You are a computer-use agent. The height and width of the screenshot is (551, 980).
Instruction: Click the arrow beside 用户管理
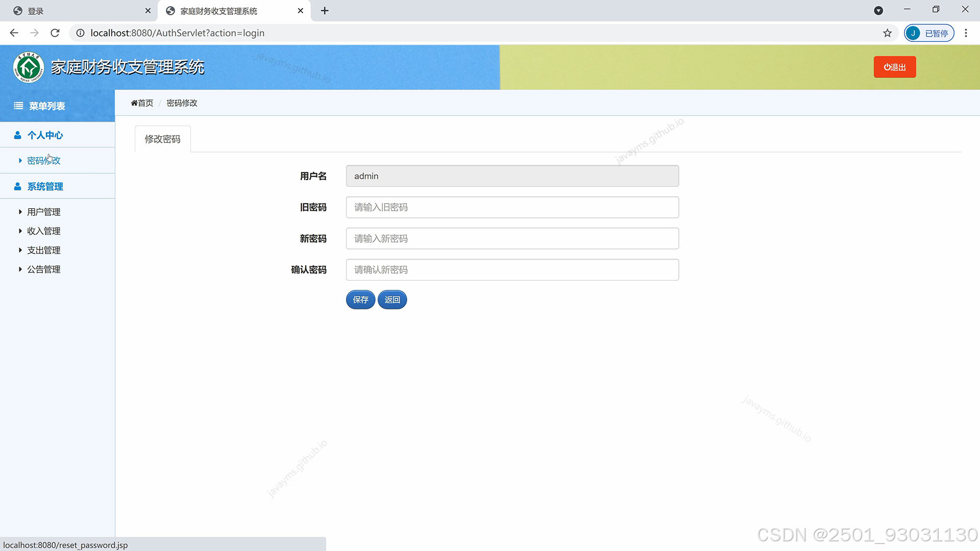[x=20, y=212]
